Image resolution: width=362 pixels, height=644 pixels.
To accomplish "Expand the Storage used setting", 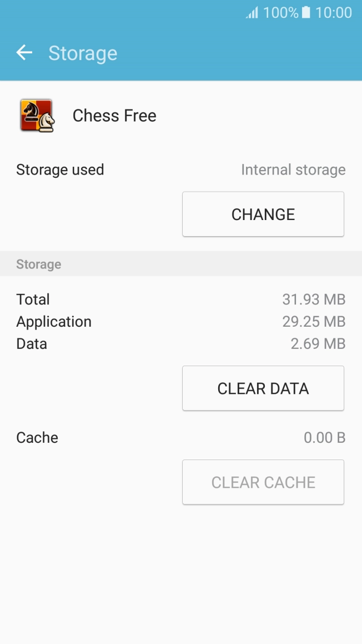I will coord(60,169).
